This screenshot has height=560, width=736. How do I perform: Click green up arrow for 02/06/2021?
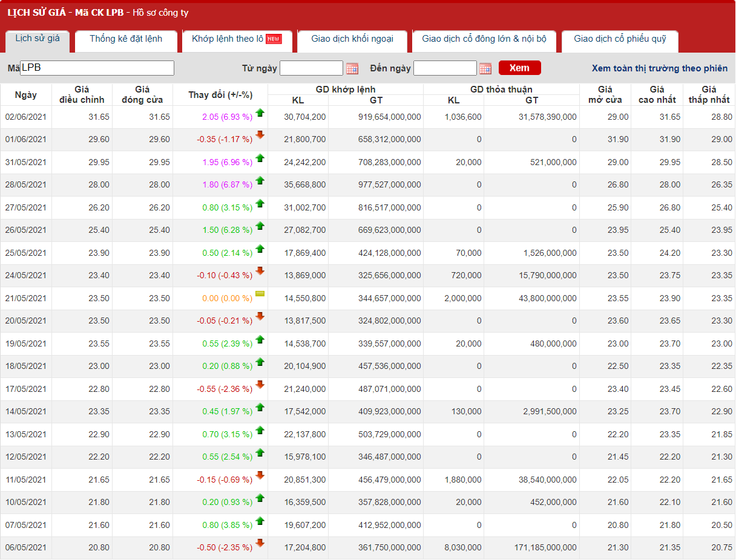tap(260, 112)
